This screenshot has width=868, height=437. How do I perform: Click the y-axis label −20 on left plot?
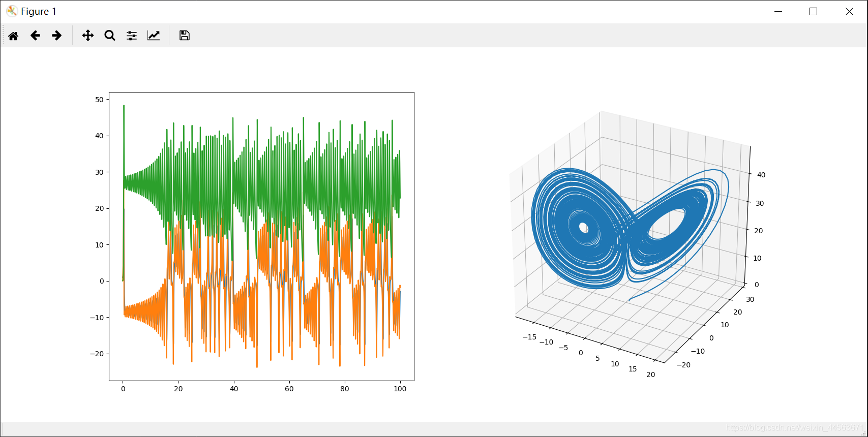(97, 354)
